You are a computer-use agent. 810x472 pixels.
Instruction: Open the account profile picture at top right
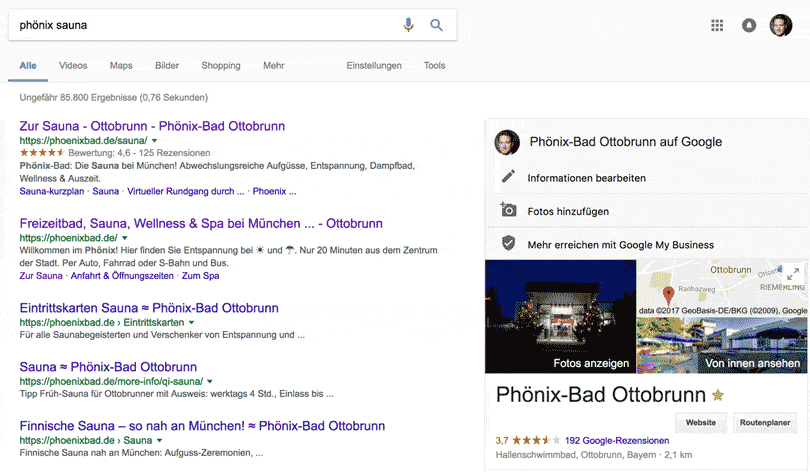click(x=781, y=25)
